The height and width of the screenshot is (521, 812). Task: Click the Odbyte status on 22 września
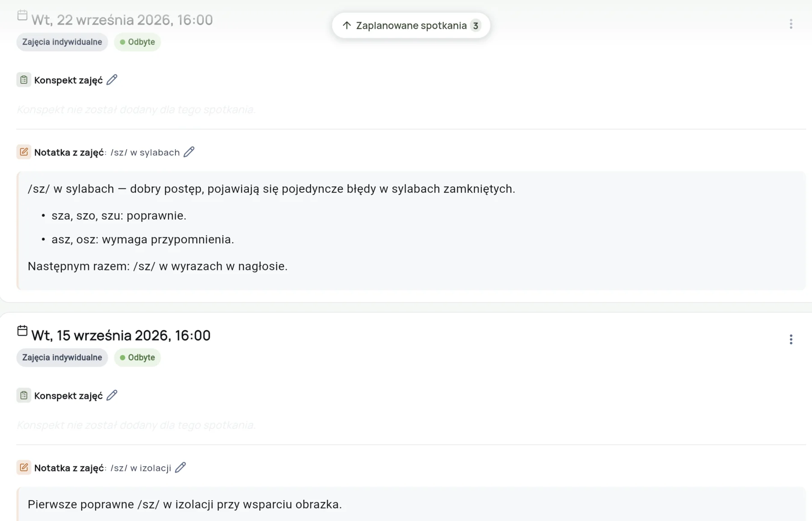pyautogui.click(x=138, y=42)
